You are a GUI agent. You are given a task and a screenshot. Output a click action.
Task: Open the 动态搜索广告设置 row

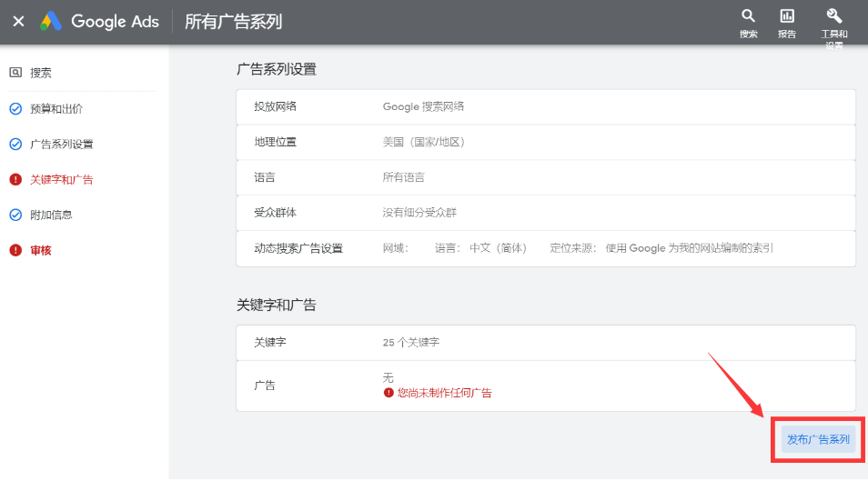pyautogui.click(x=545, y=248)
